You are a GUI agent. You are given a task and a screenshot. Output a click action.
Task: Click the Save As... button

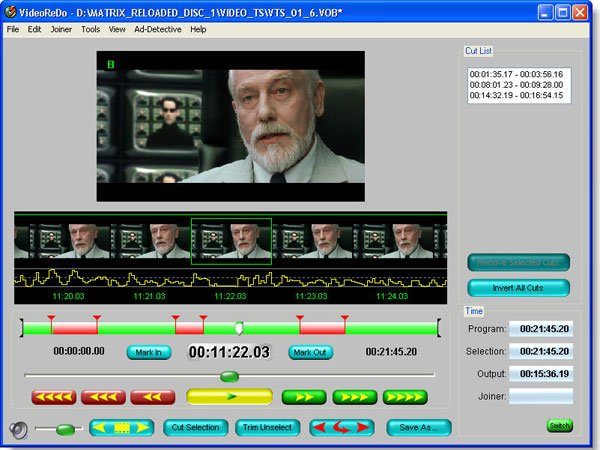[419, 427]
